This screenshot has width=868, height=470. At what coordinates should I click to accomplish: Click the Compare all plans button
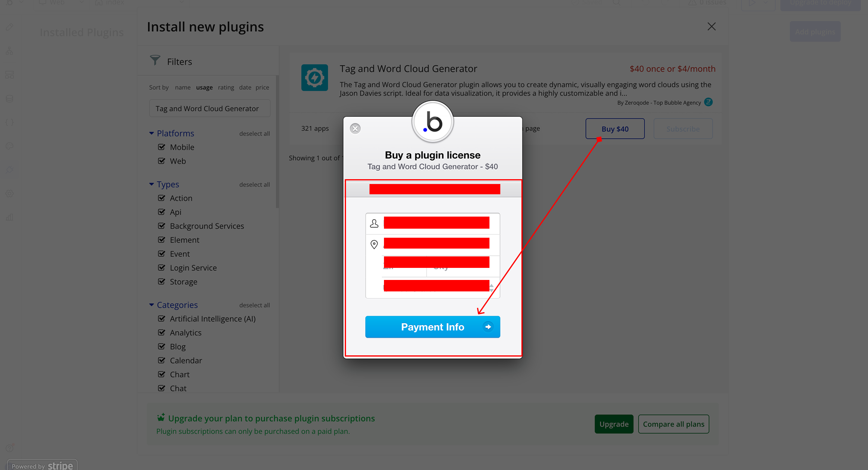673,424
